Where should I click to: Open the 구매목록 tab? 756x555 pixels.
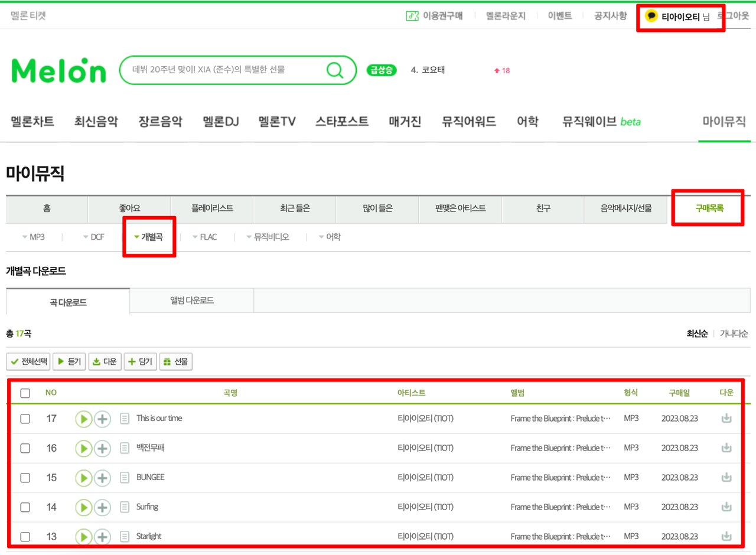pos(709,208)
